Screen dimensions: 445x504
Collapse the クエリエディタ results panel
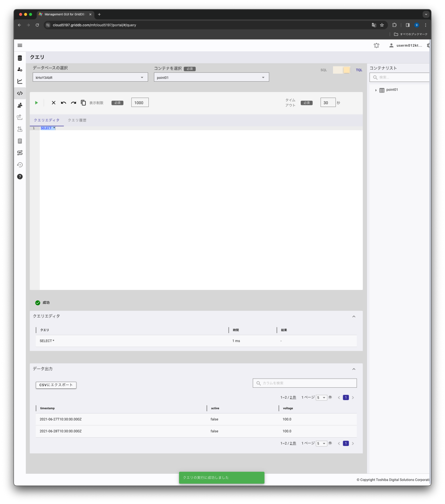pyautogui.click(x=354, y=316)
